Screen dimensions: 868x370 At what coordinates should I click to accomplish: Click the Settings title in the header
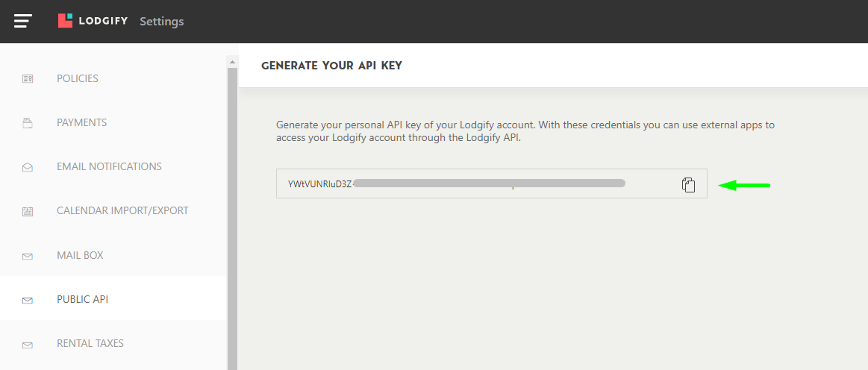161,21
